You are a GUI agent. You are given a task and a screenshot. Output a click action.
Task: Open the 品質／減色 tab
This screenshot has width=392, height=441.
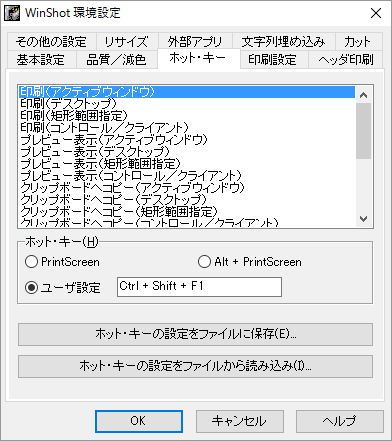click(116, 60)
